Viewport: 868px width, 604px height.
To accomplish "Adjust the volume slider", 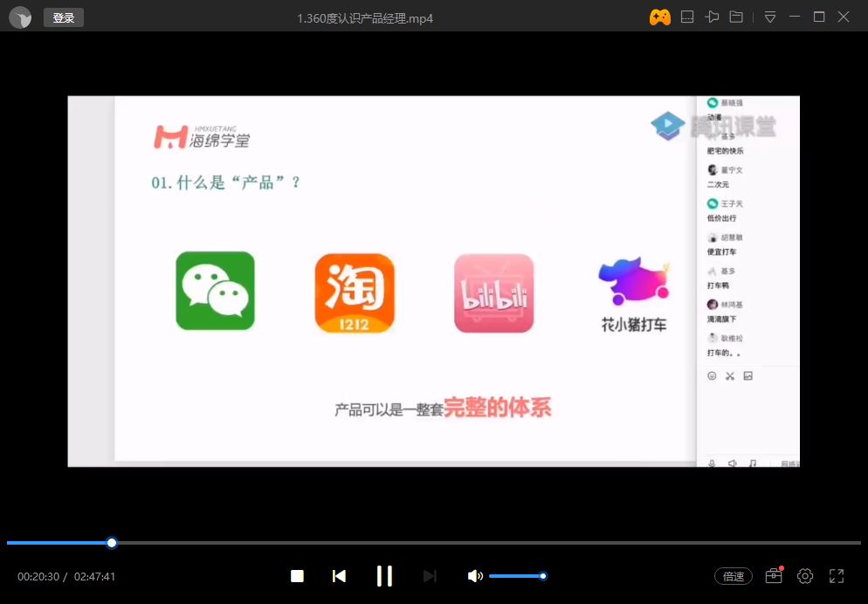I will coord(517,576).
